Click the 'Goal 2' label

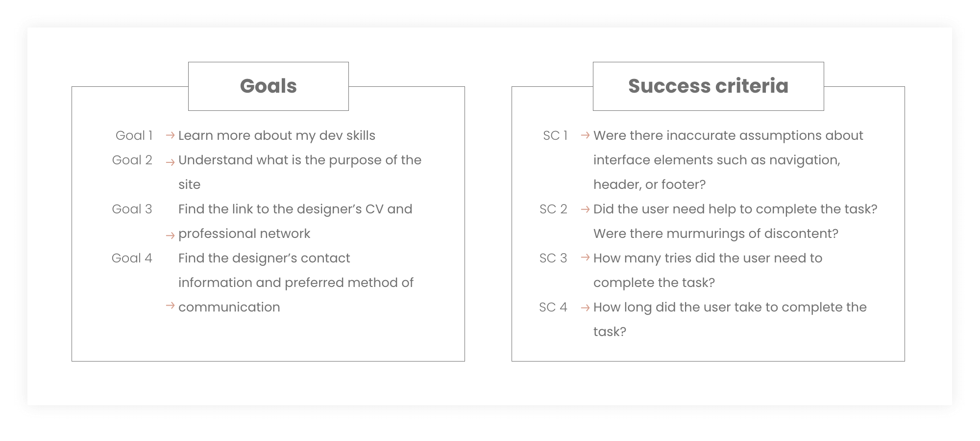tap(132, 160)
